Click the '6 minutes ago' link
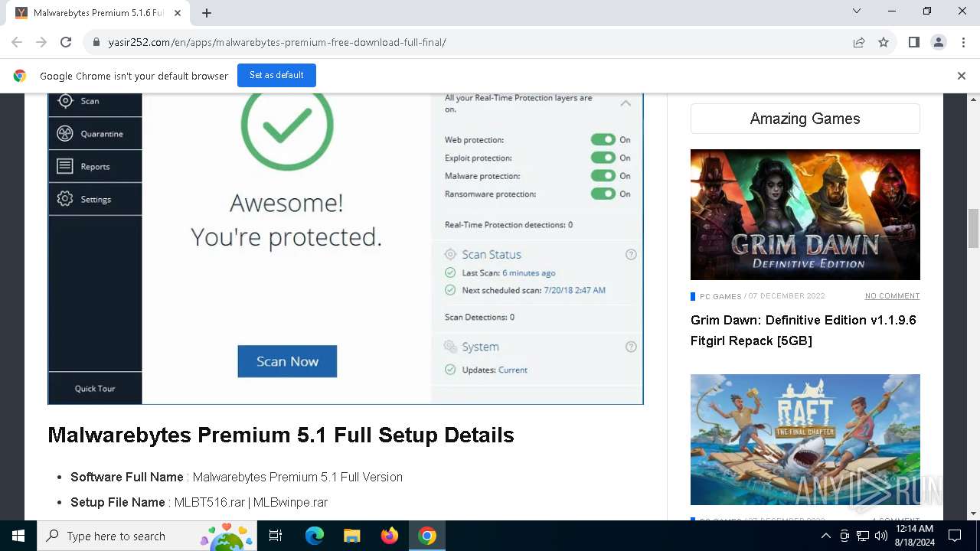This screenshot has height=551, width=980. [x=528, y=273]
